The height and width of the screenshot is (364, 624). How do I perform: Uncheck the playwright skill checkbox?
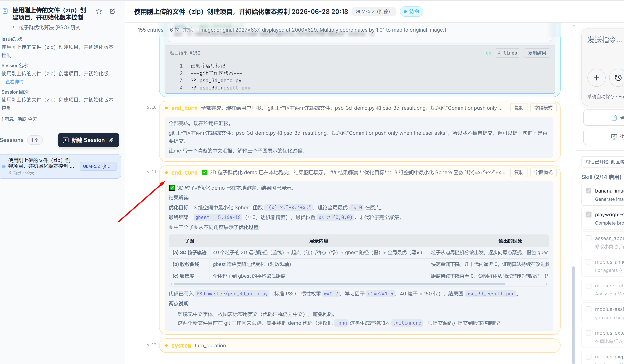[588, 214]
